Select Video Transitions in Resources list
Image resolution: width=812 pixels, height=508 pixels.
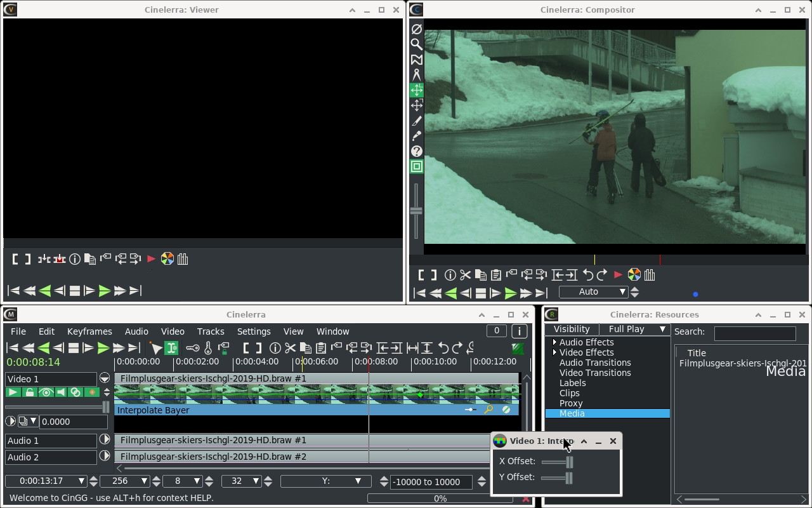pos(595,373)
